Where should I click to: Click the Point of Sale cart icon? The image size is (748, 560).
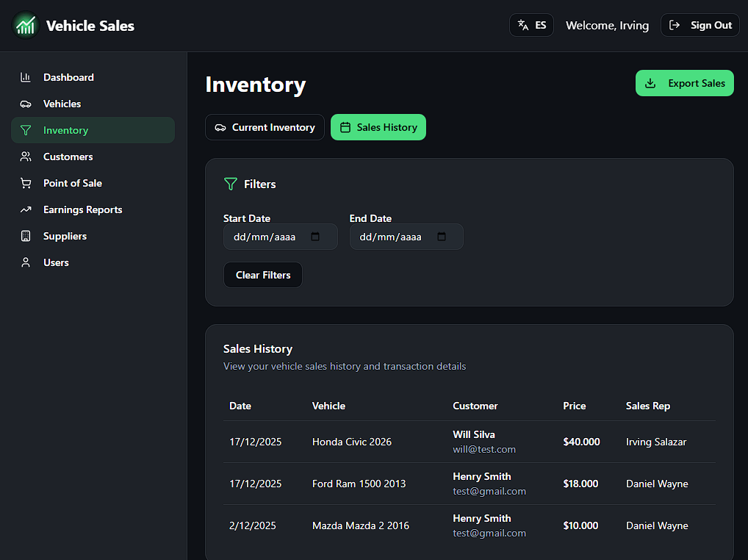pyautogui.click(x=26, y=183)
